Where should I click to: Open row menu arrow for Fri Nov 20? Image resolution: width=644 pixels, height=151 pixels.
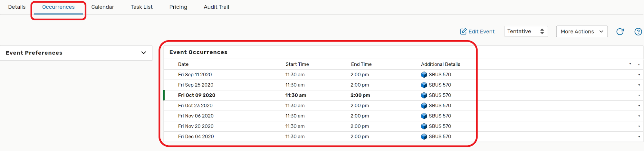[639, 127]
